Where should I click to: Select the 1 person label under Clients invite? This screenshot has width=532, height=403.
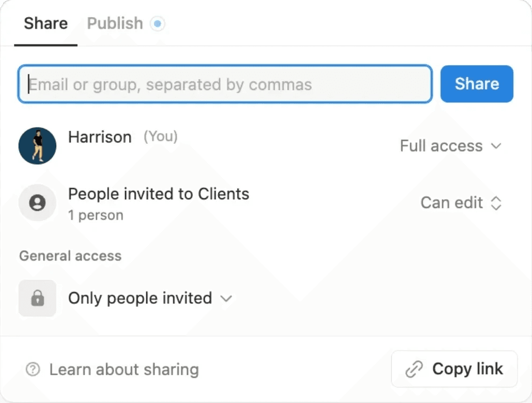[95, 215]
